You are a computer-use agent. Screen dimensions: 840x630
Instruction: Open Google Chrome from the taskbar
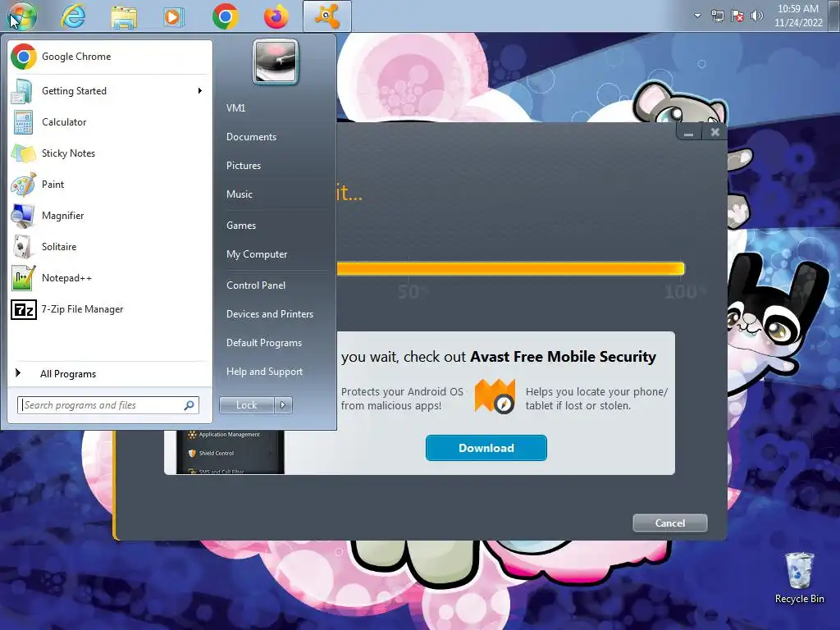tap(226, 16)
